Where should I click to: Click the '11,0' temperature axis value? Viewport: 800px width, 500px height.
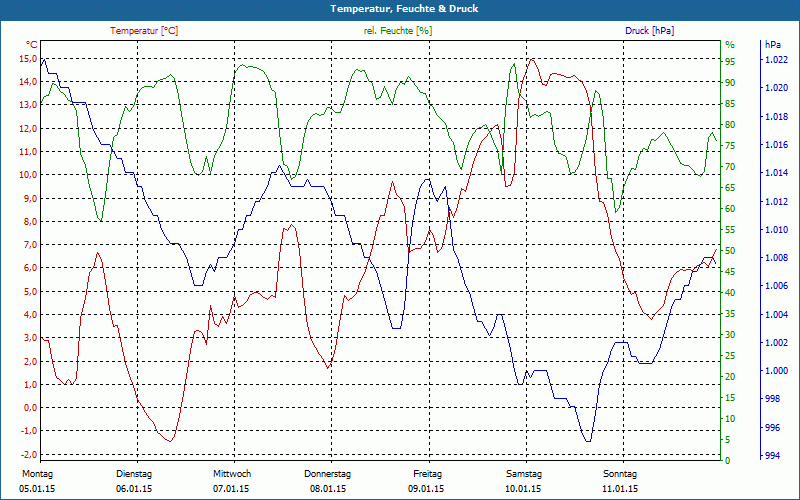click(x=28, y=152)
